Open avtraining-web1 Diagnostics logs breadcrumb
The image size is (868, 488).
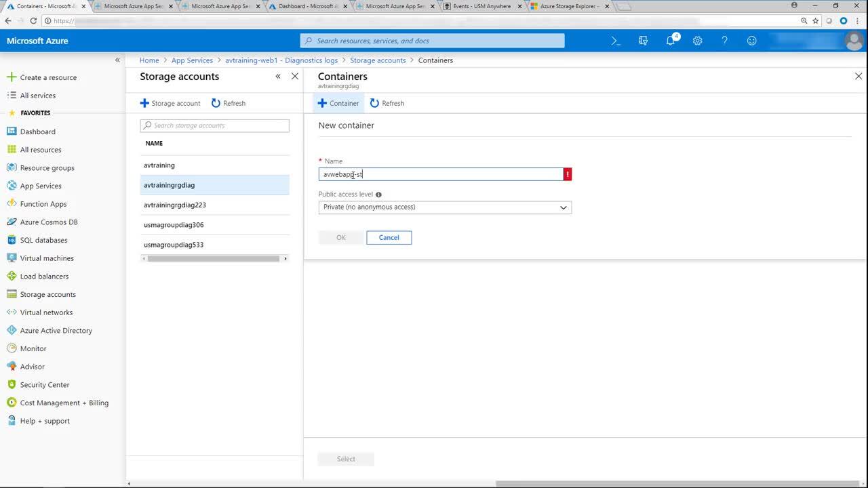[x=281, y=60]
